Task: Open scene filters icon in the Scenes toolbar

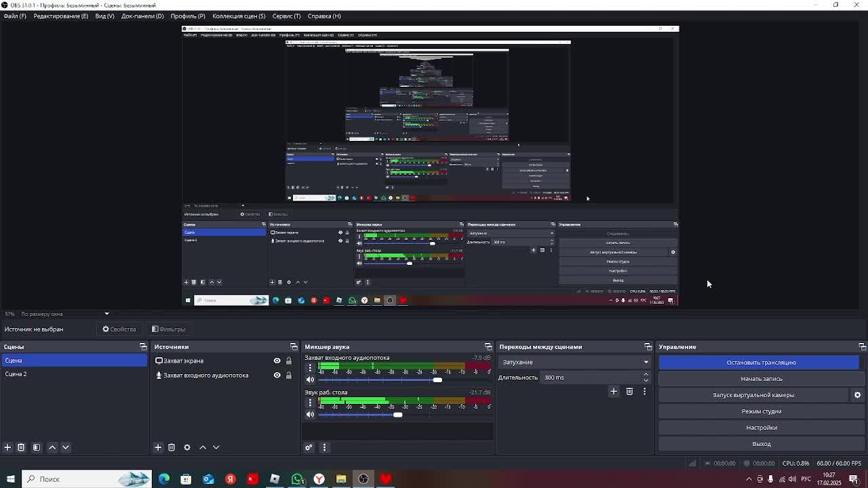Action: point(37,447)
